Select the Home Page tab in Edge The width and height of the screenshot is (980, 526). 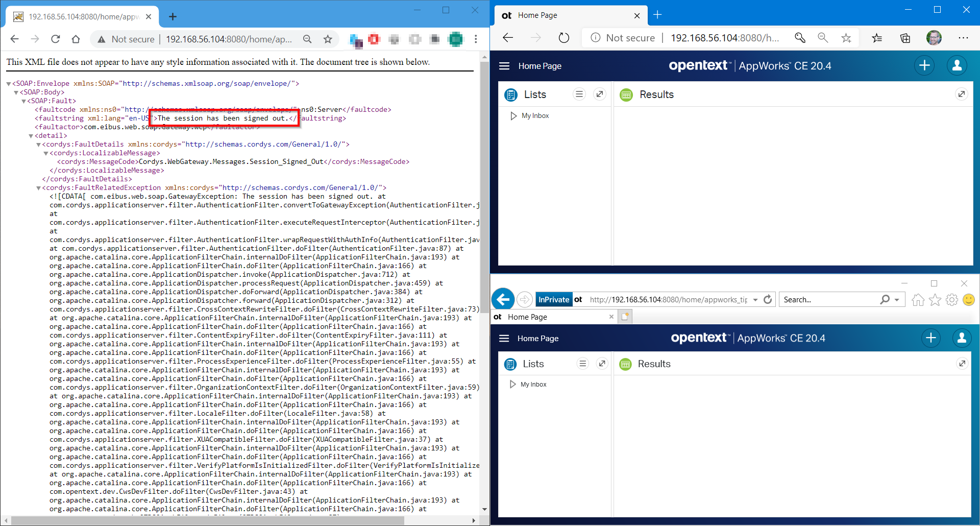coord(571,15)
